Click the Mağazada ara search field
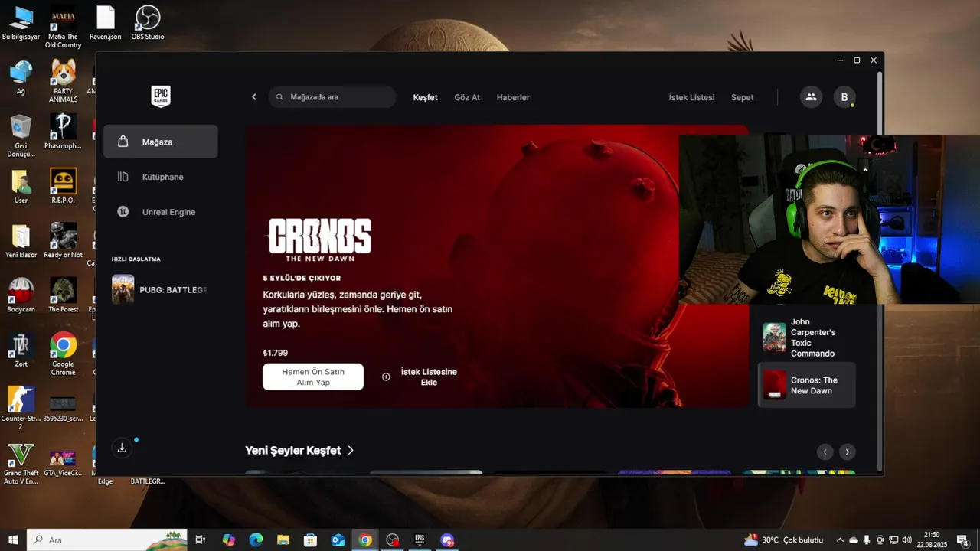 point(332,97)
